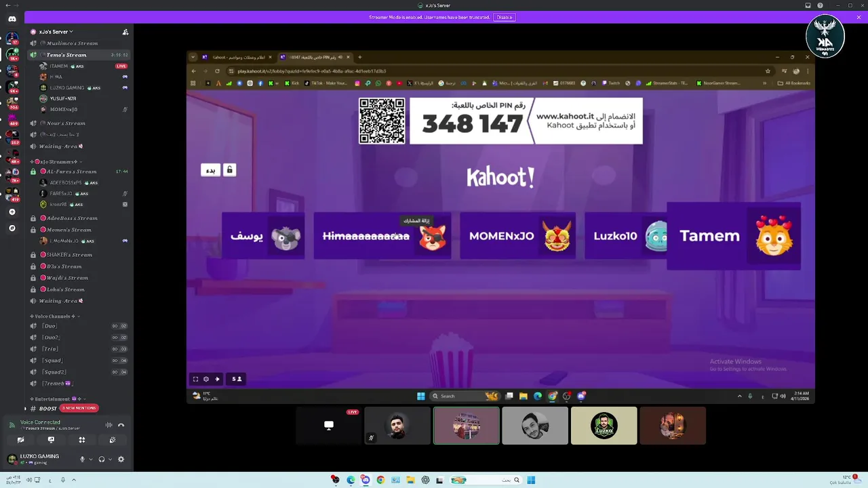Open the Discord inbox icon in title bar
This screenshot has width=868, height=488.
pos(808,5)
